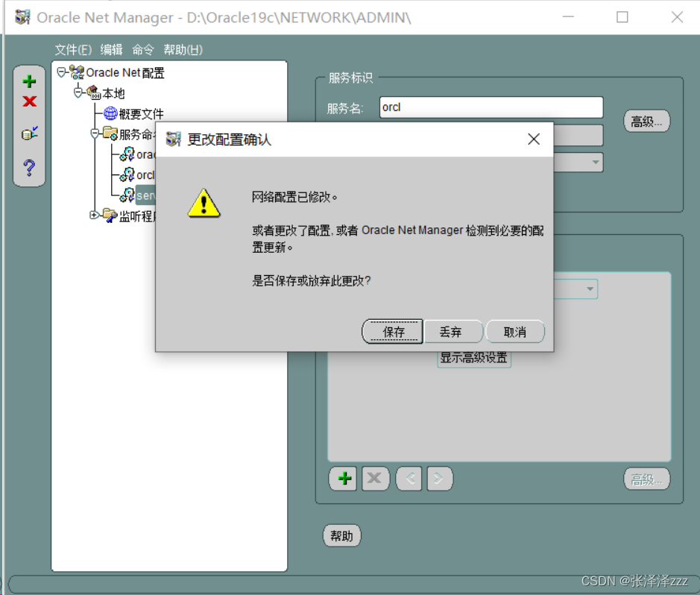The image size is (700, 595).
Task: Click 保存 to save configuration changes
Action: [x=392, y=332]
